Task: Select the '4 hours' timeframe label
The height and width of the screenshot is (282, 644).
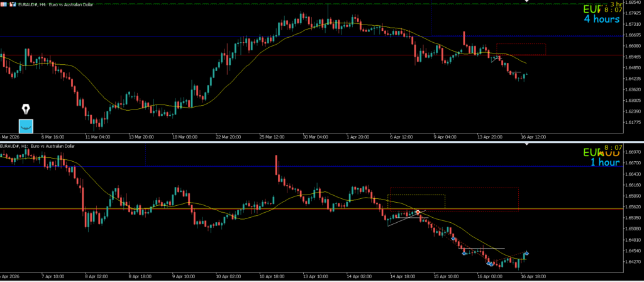Action: pos(602,20)
